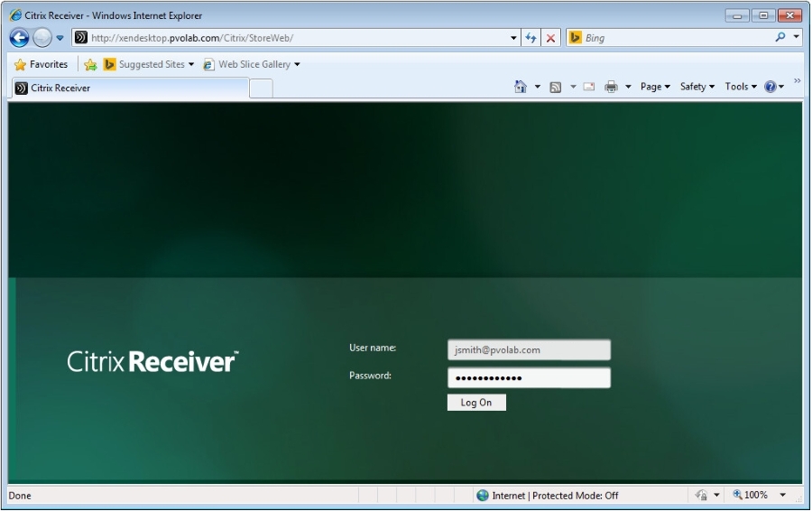Screen dimensions: 812x511
Task: Open the recent pages dropdown arrow
Action: point(60,38)
